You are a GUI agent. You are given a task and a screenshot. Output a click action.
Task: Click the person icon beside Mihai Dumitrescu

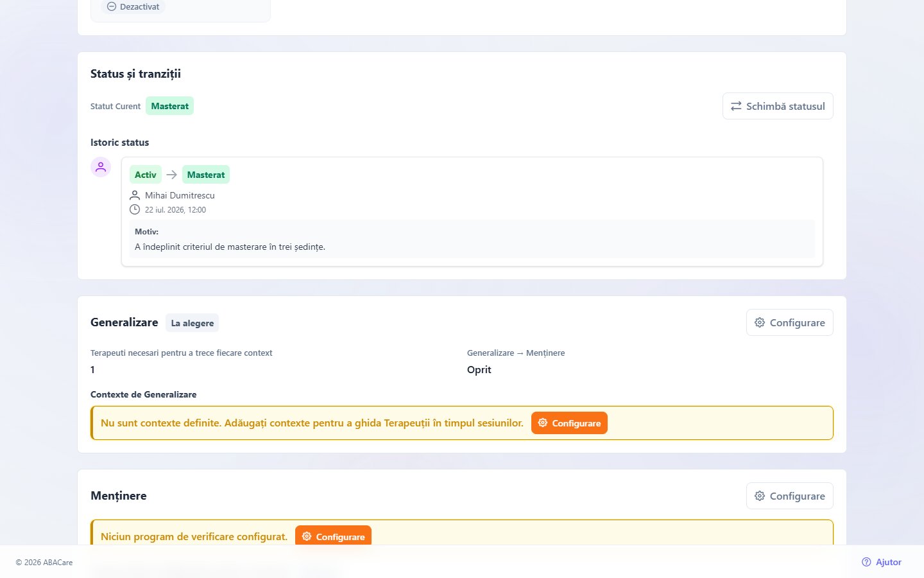135,195
